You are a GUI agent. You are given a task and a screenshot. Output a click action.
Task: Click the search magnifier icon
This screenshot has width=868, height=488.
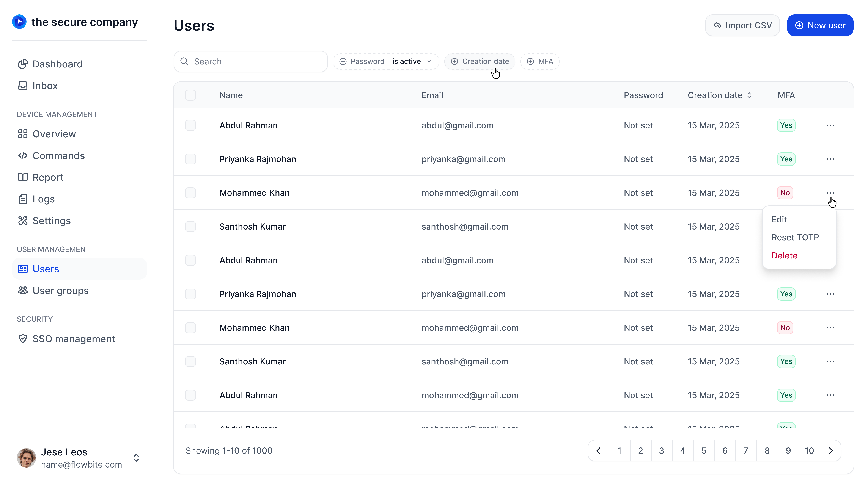point(184,61)
